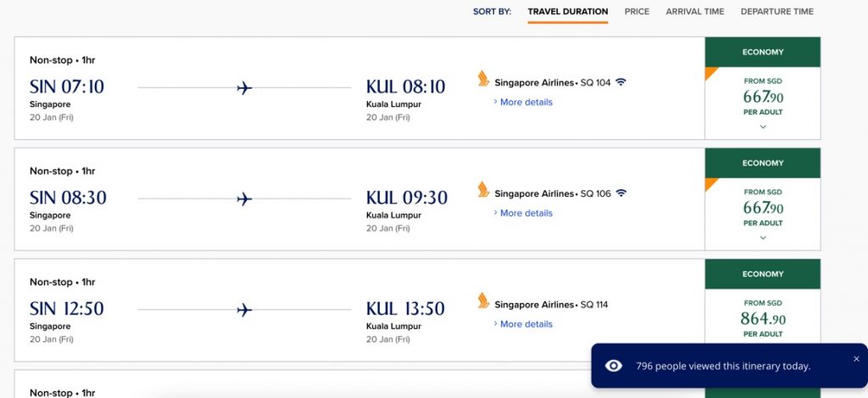Select the Economy header on the 08:30 flight

[763, 163]
